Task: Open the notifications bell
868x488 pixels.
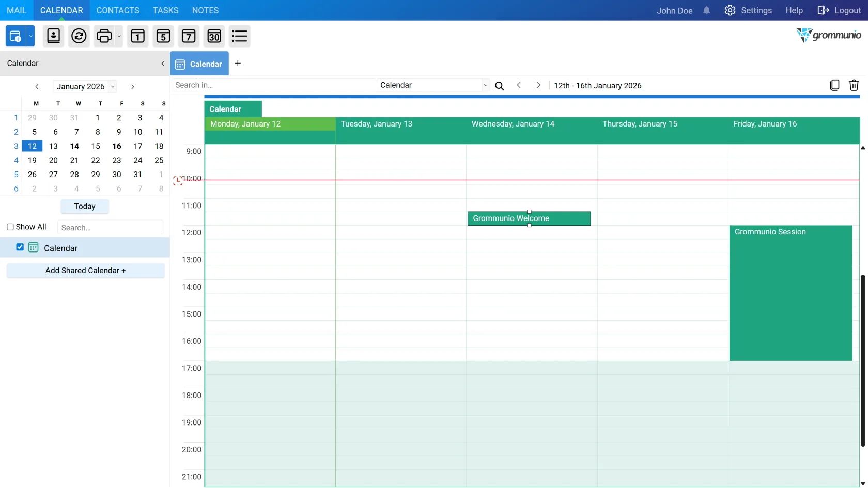Action: pyautogui.click(x=707, y=10)
